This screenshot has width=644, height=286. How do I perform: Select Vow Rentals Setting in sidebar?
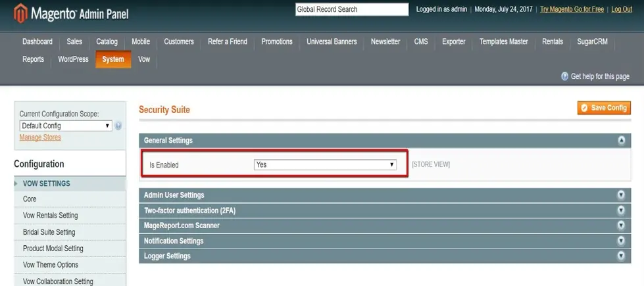pos(70,216)
